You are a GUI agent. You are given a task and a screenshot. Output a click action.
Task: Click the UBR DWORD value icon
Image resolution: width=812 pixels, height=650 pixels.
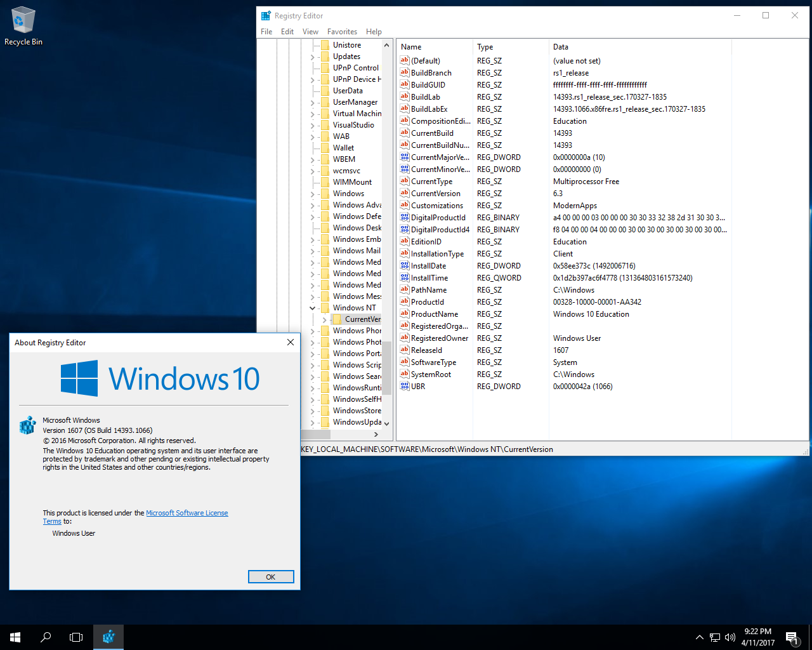pyautogui.click(x=405, y=386)
